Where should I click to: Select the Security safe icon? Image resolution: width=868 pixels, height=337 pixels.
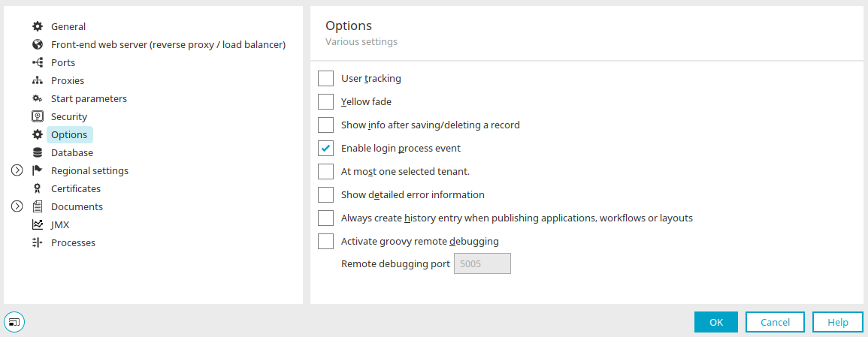pyautogui.click(x=37, y=116)
